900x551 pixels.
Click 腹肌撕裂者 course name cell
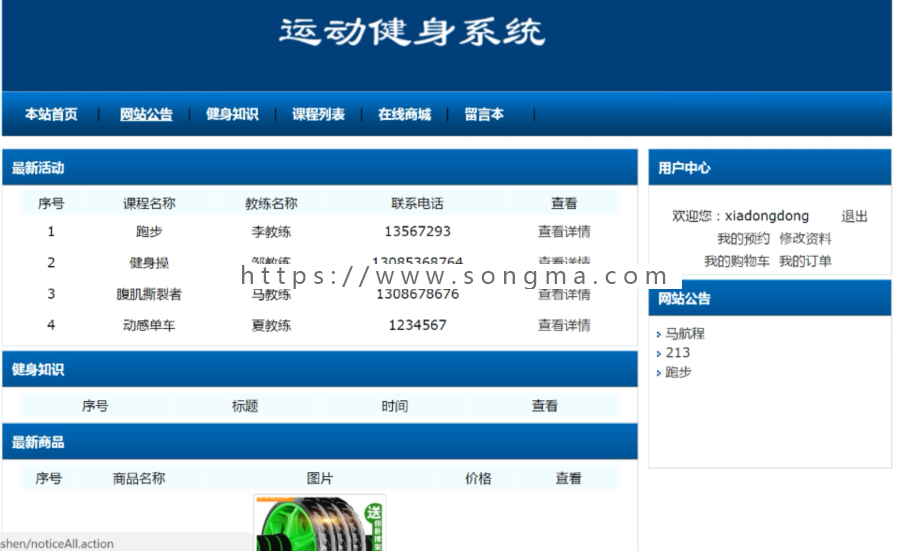(x=149, y=294)
